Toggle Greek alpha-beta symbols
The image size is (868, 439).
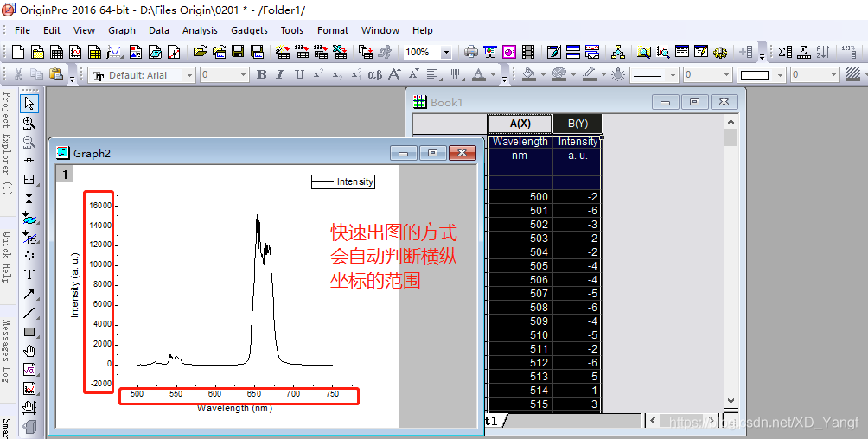[374, 74]
